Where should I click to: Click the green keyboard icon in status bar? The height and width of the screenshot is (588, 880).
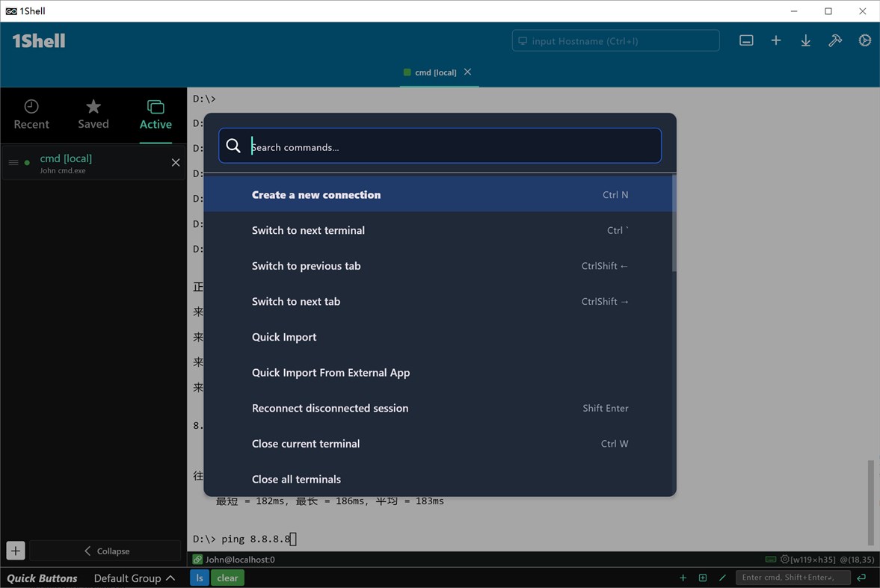[x=771, y=559]
